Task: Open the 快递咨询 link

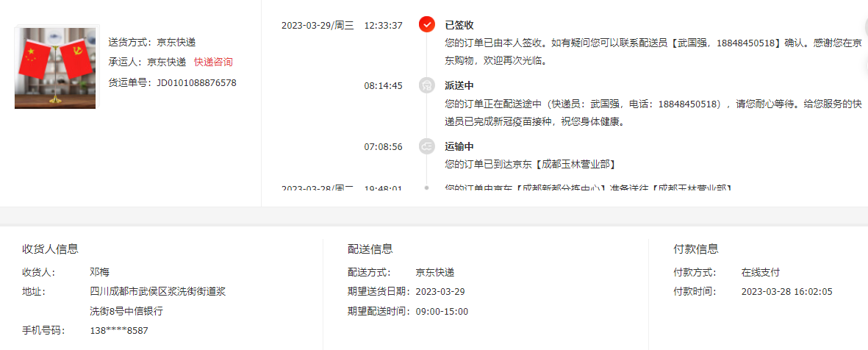Action: (213, 62)
